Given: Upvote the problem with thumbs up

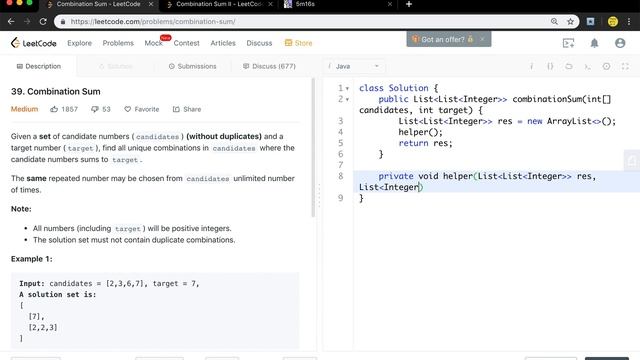Looking at the screenshot, I should (54, 109).
